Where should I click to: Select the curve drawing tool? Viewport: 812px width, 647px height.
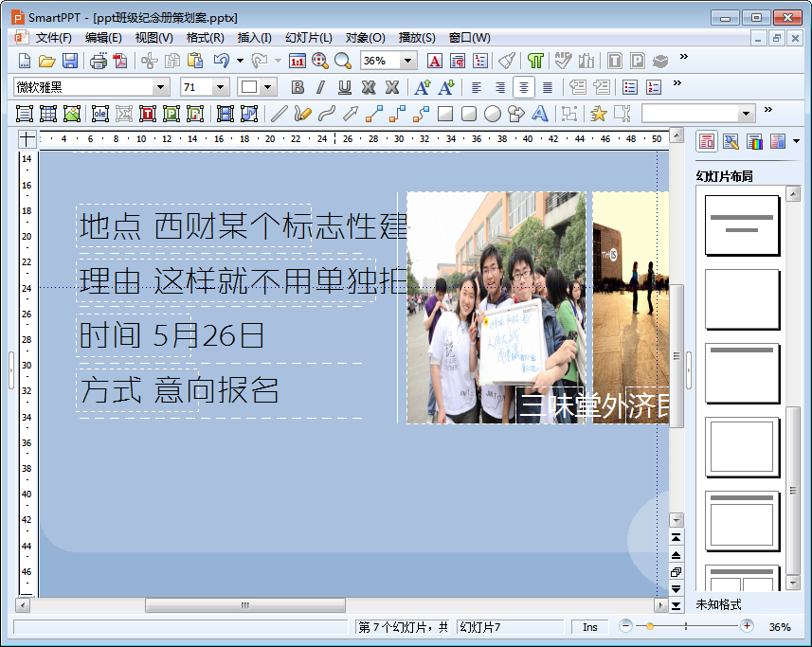coord(327,114)
